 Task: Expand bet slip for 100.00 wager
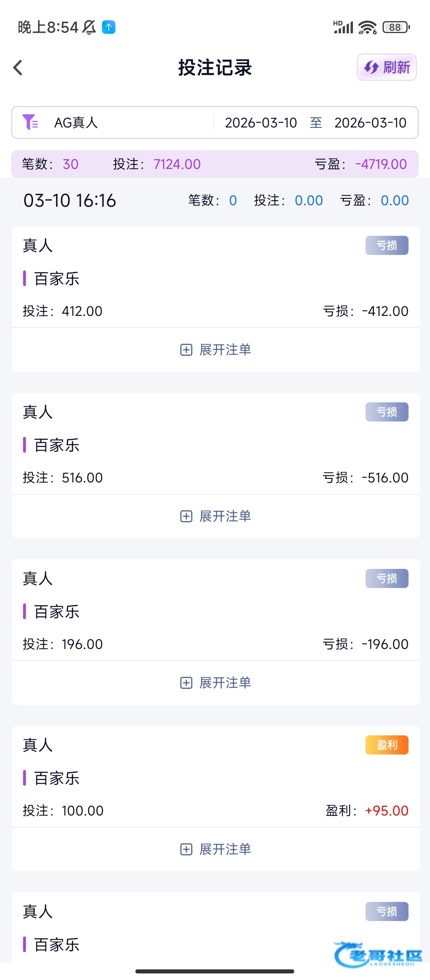[x=215, y=849]
